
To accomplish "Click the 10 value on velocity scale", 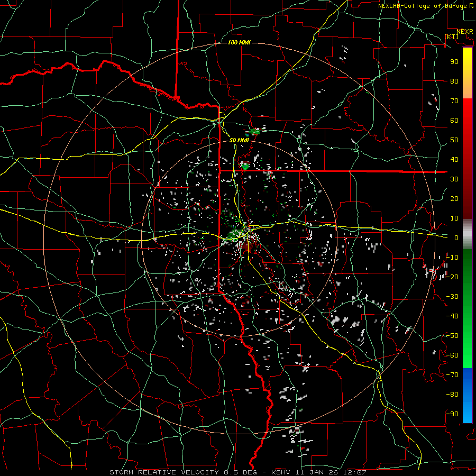I will [x=454, y=218].
